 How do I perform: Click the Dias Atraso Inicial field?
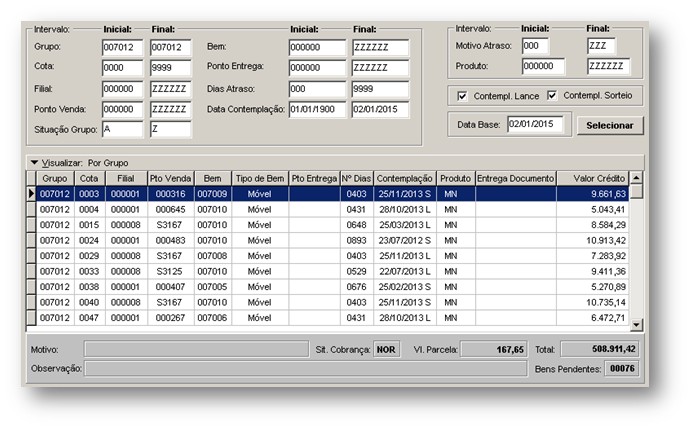[x=317, y=89]
